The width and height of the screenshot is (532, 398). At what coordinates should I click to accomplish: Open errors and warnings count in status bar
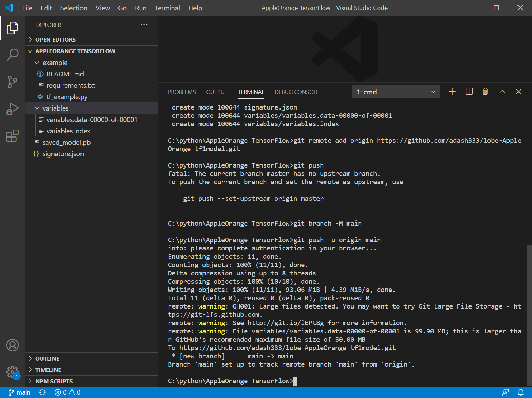click(68, 392)
